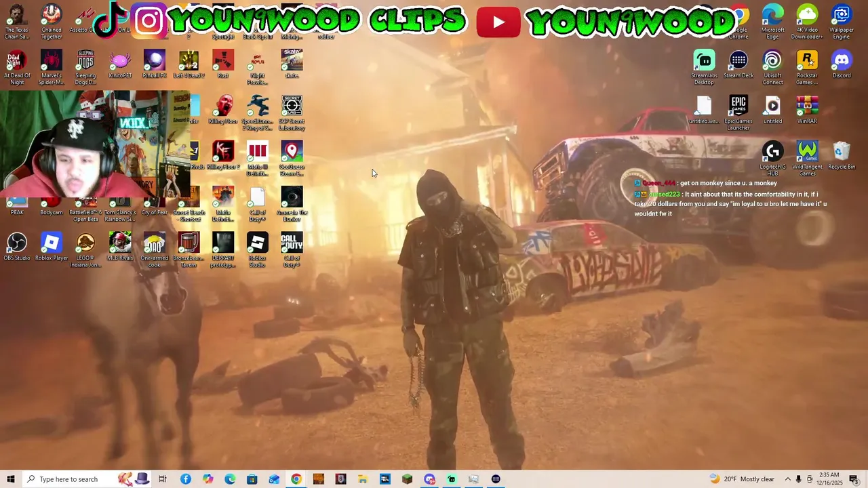Switch to Microsoft Edge on the taskbar
The image size is (868, 488).
230,479
